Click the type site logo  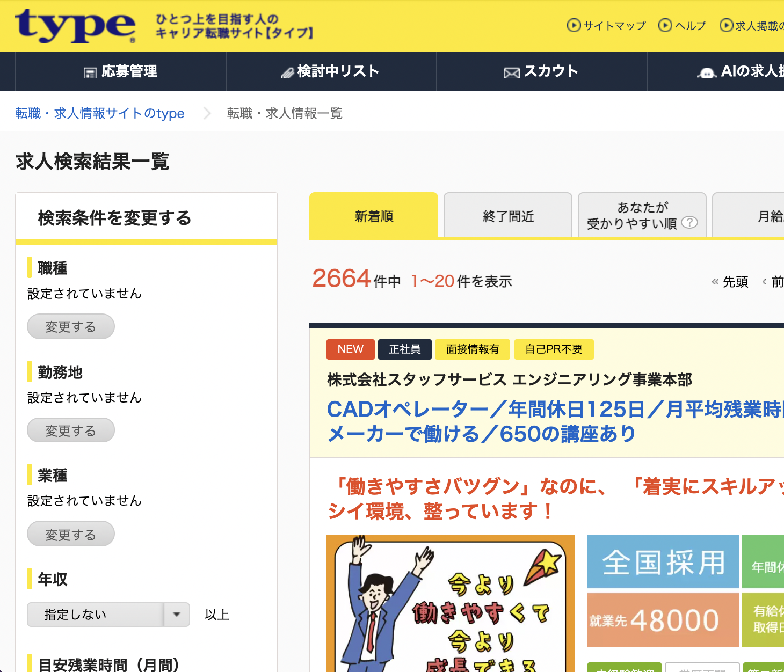75,25
